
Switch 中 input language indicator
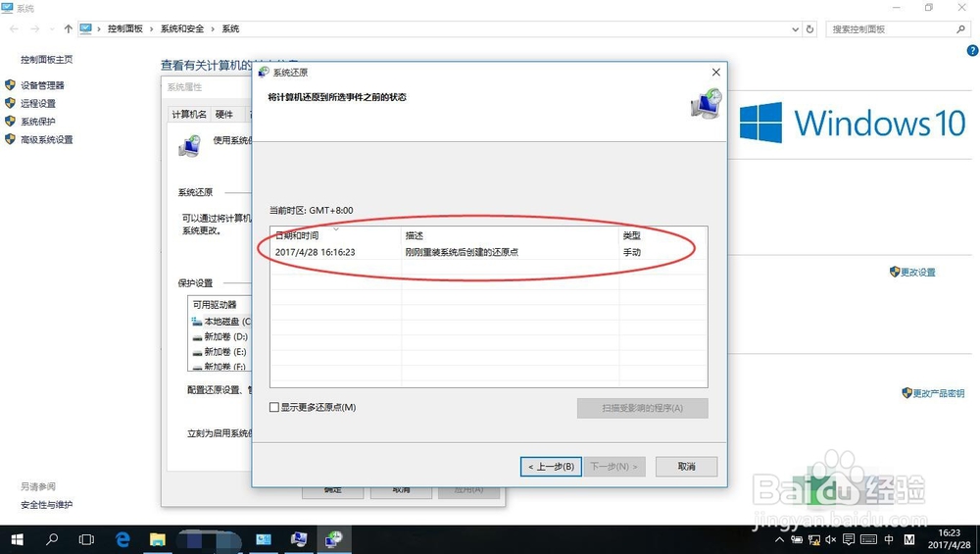tap(889, 539)
